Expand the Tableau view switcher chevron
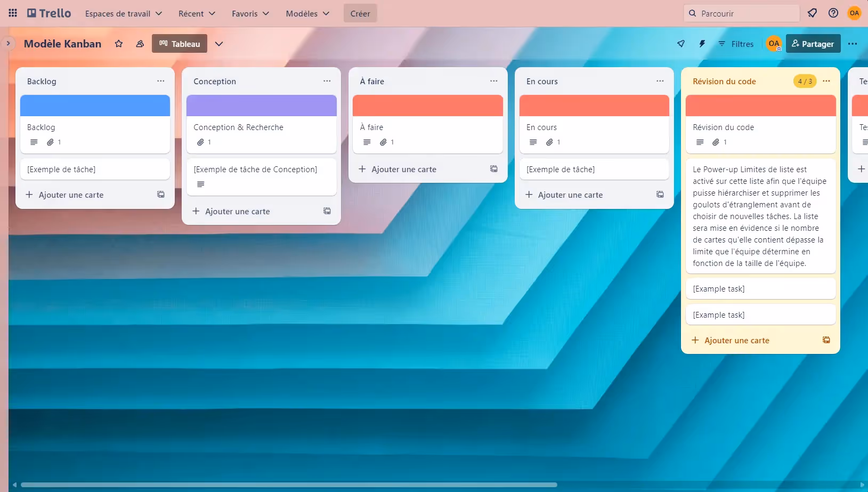 [219, 44]
